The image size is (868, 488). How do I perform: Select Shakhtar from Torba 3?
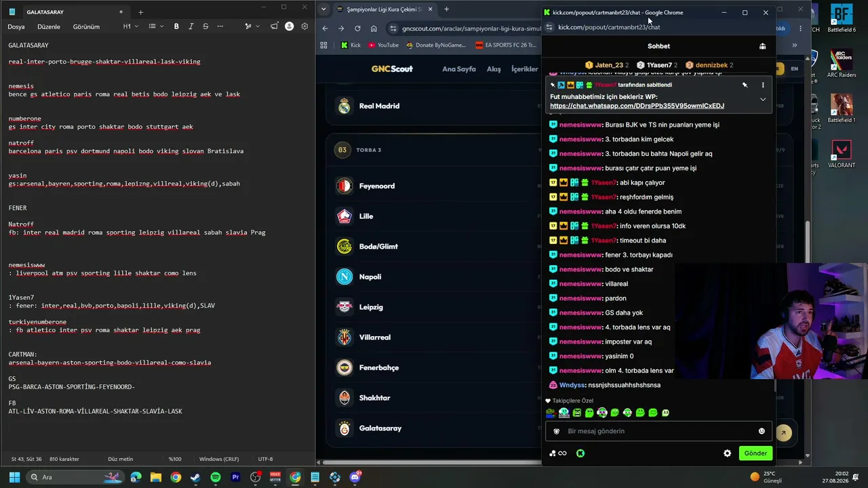coord(434,398)
